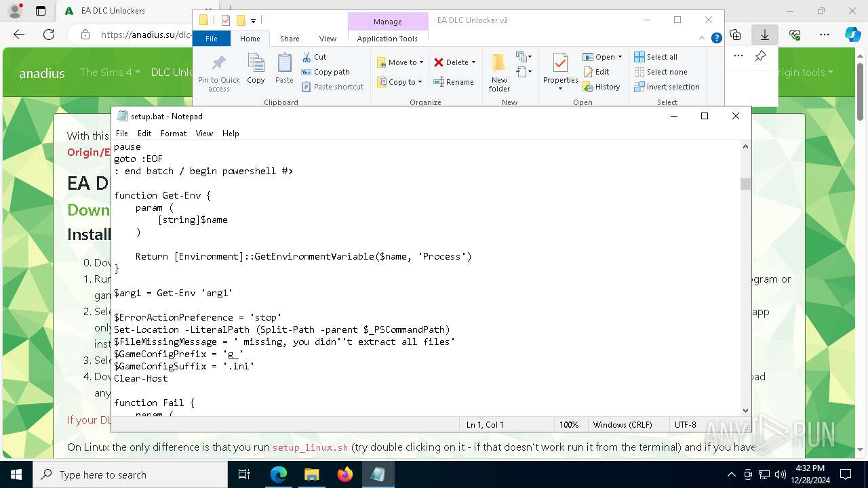Open browser profile icon

point(15,11)
